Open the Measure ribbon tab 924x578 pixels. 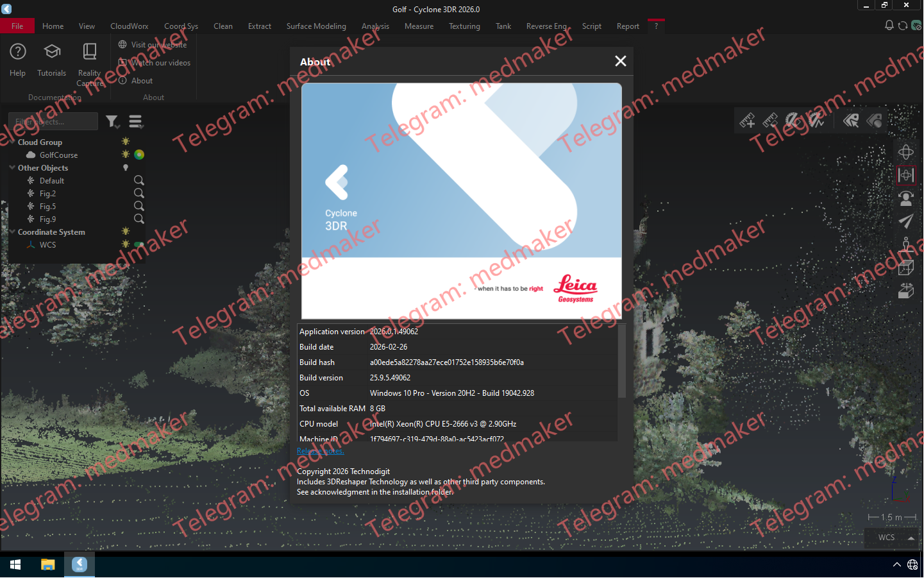pyautogui.click(x=419, y=26)
